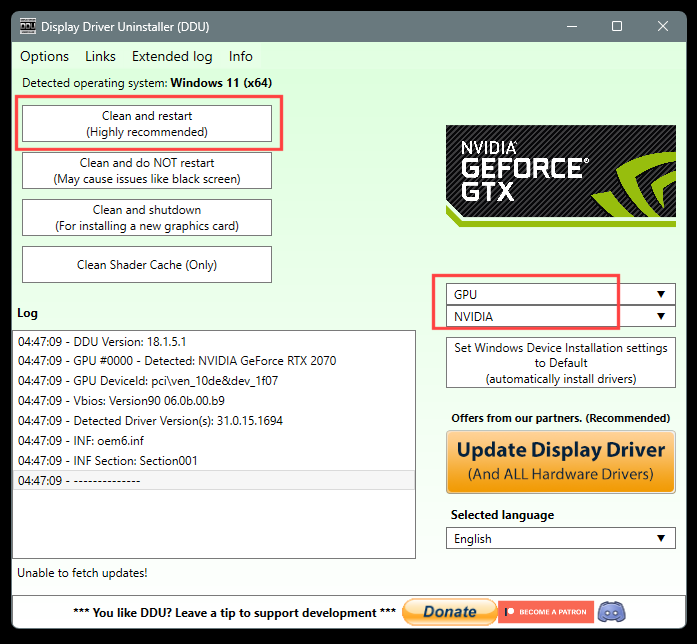Open the English language dropdown
The height and width of the screenshot is (644, 697).
[x=561, y=539]
